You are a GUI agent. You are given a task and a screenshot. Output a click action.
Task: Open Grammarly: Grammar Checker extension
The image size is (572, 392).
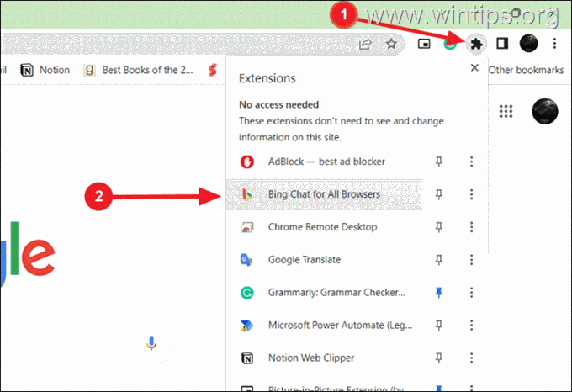tap(325, 293)
